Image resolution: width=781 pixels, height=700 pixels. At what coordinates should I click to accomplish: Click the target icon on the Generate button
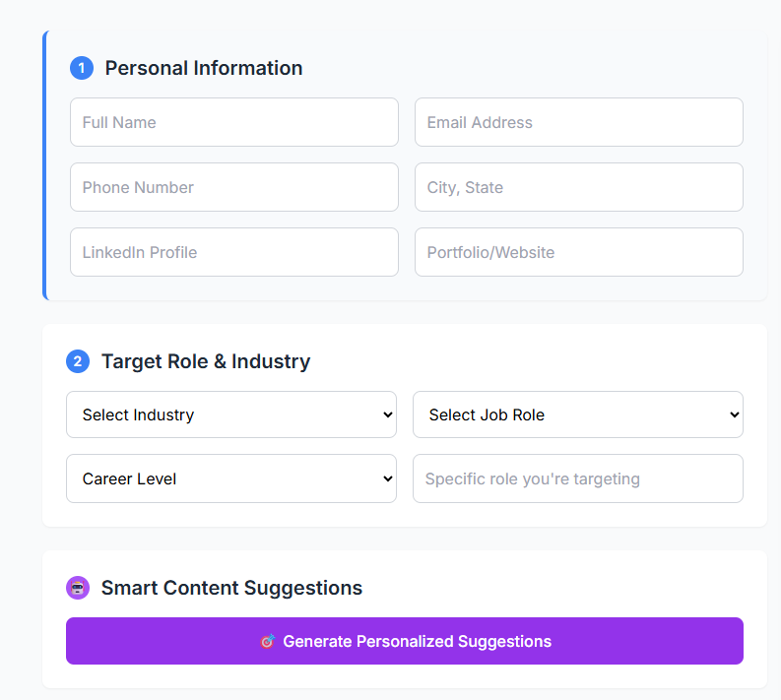[267, 642]
